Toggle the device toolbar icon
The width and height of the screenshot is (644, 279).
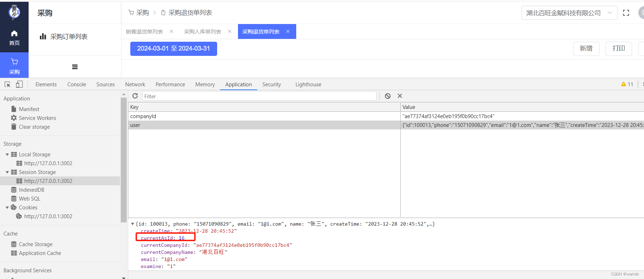[x=19, y=84]
